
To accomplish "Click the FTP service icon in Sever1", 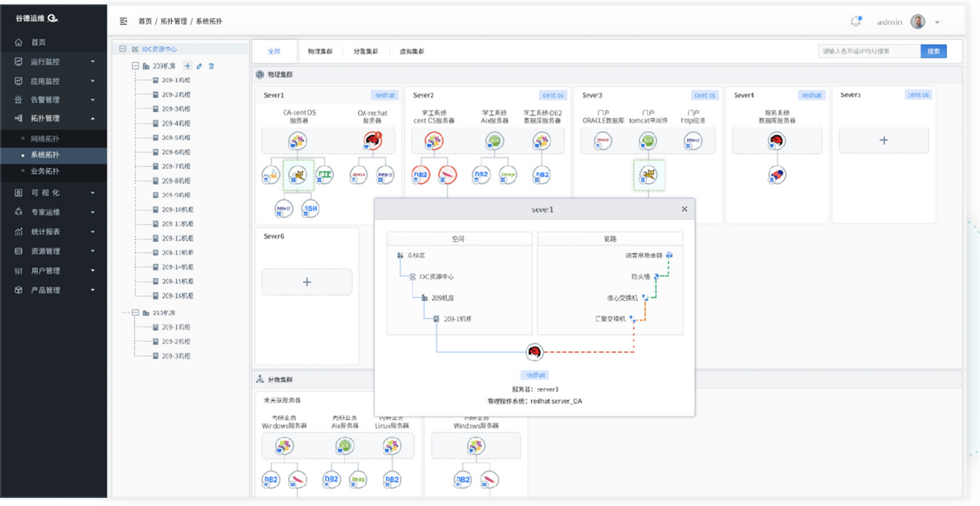I will tap(324, 175).
